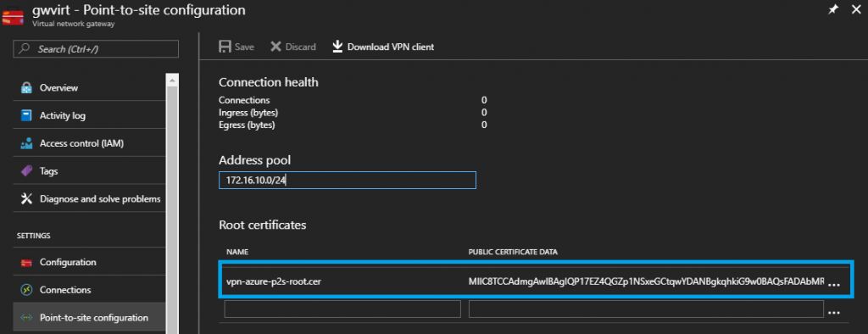Click in the Search (Ctrl+/) field
This screenshot has height=334, width=868.
click(96, 48)
